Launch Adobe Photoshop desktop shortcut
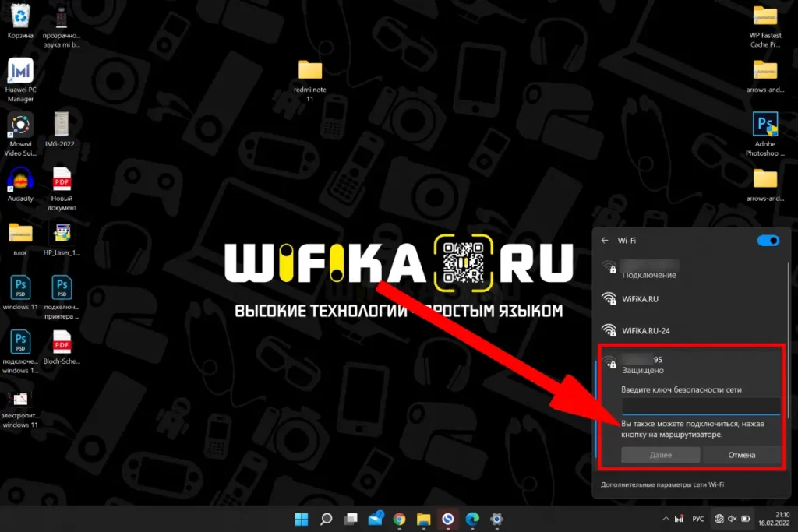Screen dimensions: 798x532 [765, 134]
